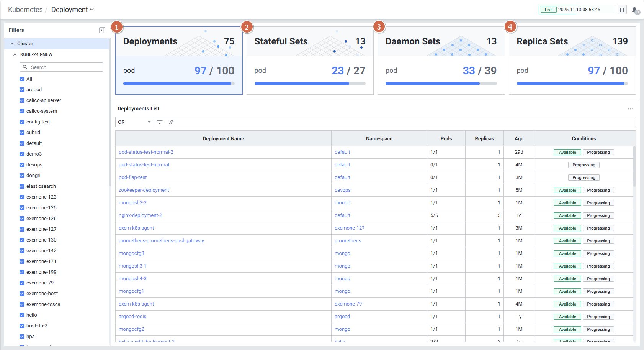Pause the live data refresh

(x=622, y=10)
